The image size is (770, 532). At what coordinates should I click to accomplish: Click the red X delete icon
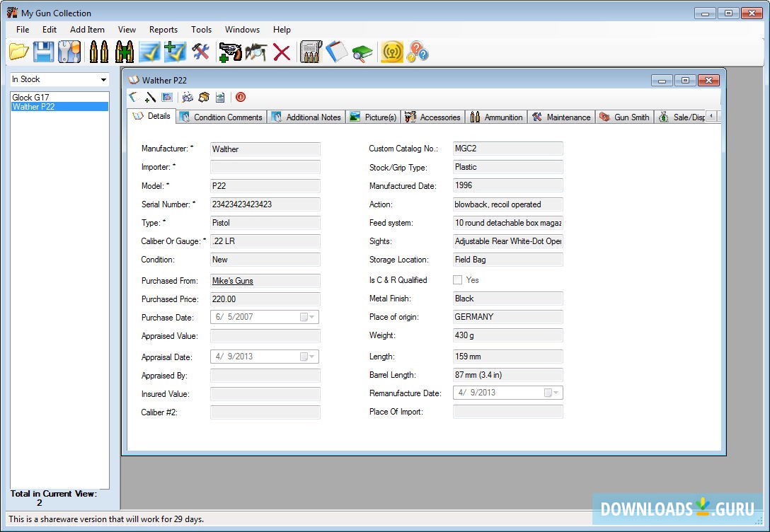tap(282, 52)
